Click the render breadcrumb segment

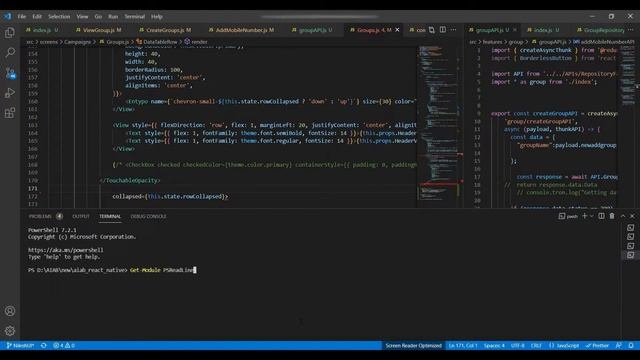click(x=196, y=42)
